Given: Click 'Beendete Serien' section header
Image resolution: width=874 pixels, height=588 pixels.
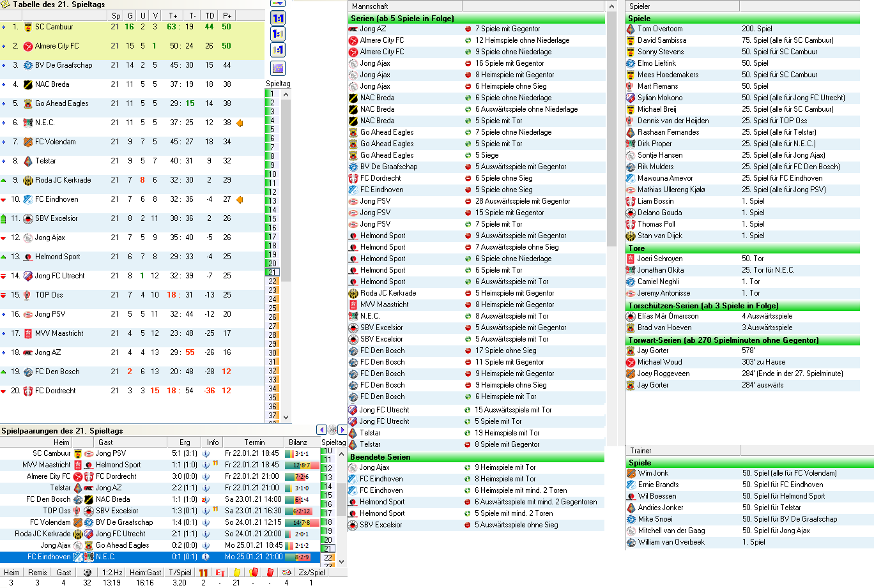Looking at the screenshot, I should point(476,456).
